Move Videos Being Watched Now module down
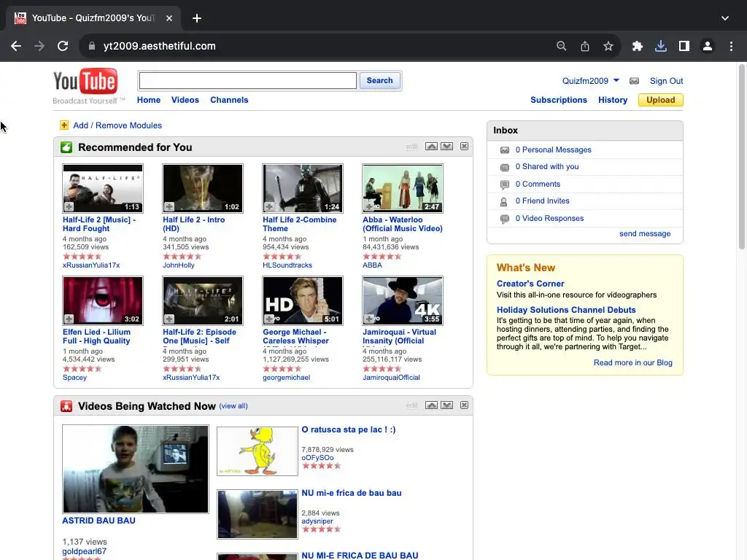Screen dimensions: 747x560 pyautogui.click(x=447, y=405)
